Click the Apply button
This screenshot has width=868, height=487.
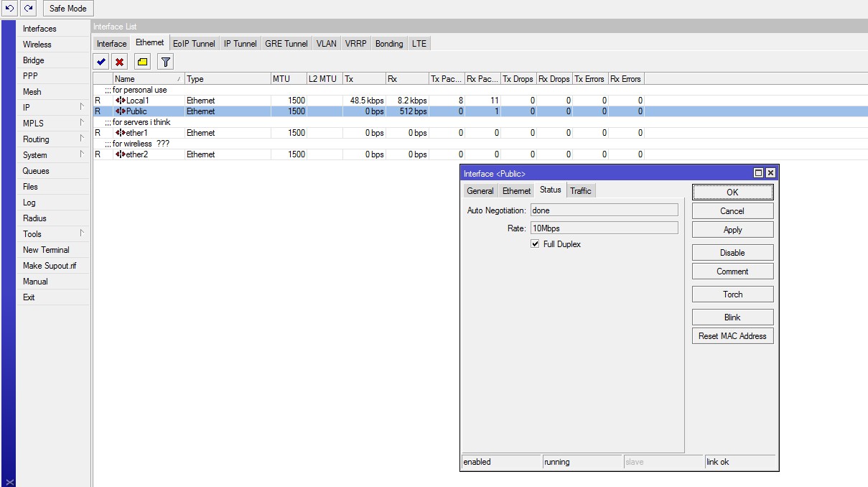pyautogui.click(x=732, y=230)
